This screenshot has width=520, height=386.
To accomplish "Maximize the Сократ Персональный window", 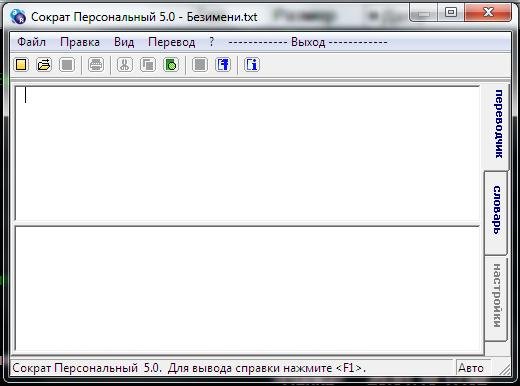I will tap(451, 13).
